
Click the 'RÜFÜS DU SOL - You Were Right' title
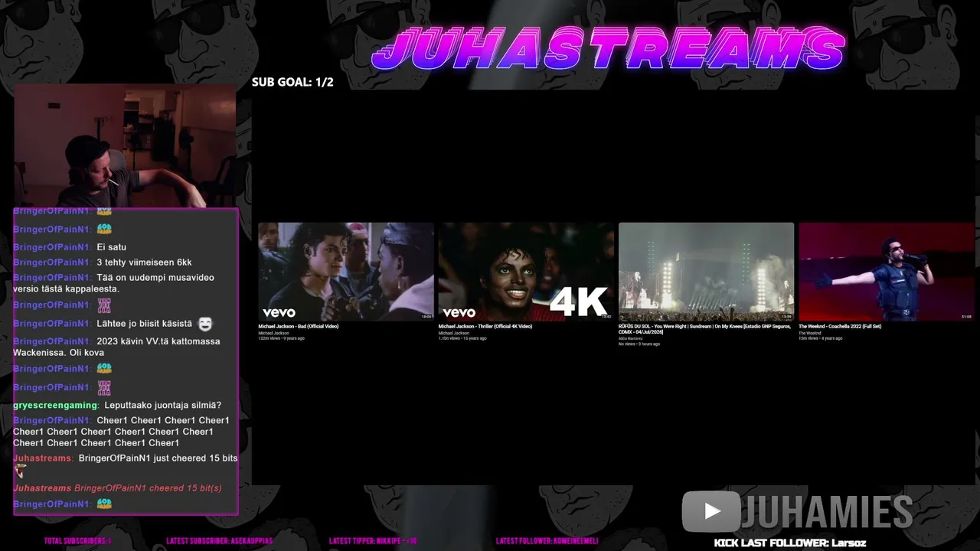pos(705,329)
